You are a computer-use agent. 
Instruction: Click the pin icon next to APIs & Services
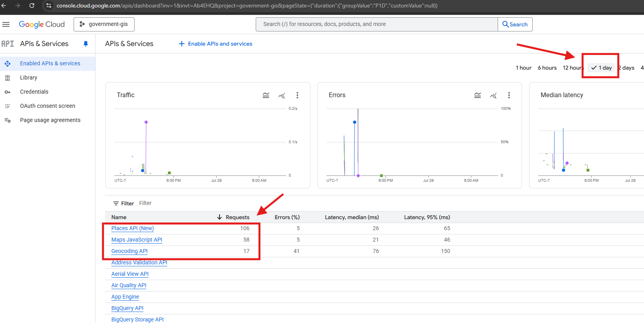[86, 44]
